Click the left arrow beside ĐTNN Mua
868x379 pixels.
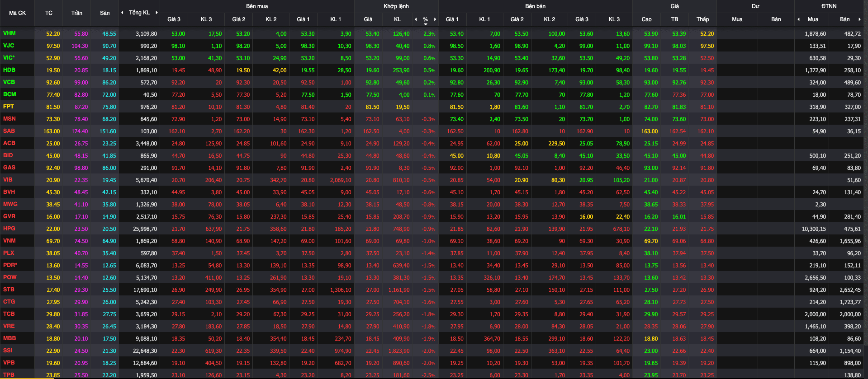point(798,19)
